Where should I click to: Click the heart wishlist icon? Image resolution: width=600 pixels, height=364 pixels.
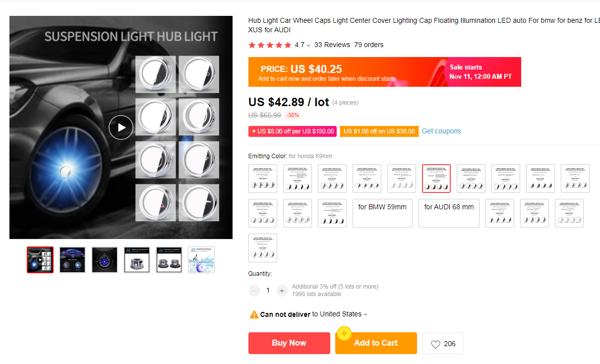click(x=435, y=344)
